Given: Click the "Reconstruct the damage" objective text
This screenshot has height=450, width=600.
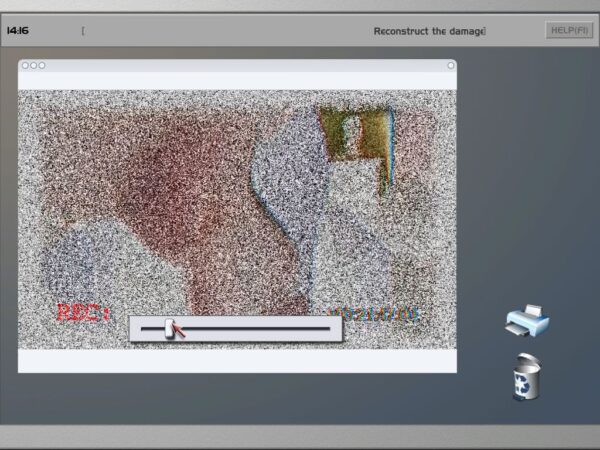Looking at the screenshot, I should pyautogui.click(x=429, y=31).
